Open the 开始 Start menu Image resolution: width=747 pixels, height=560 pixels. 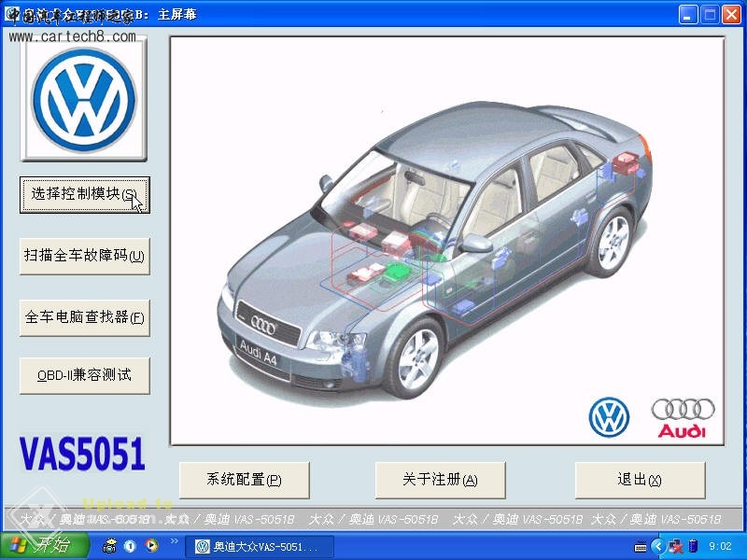click(45, 546)
